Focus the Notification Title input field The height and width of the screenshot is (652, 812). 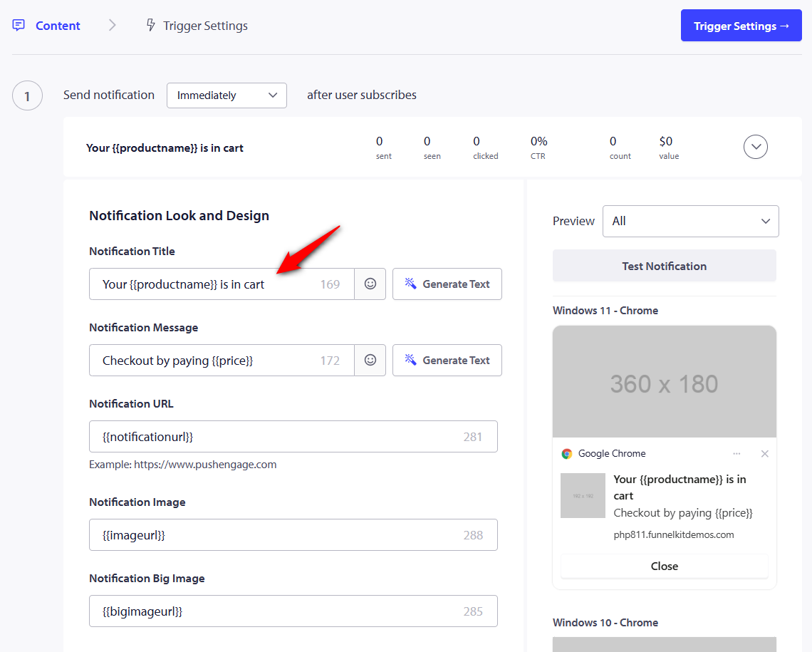222,284
